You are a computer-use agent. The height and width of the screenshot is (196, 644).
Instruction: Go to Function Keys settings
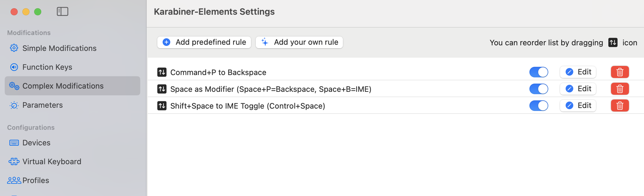[47, 67]
